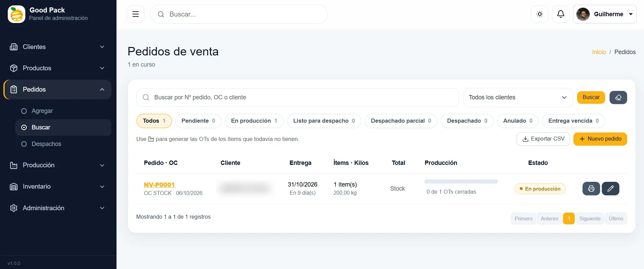This screenshot has height=269, width=644.
Task: Open Despachos submenu item
Action: (x=63, y=144)
